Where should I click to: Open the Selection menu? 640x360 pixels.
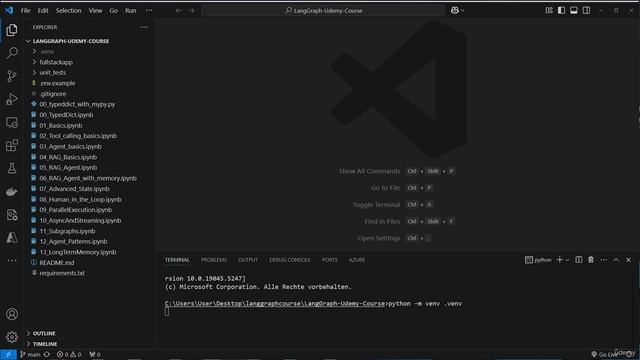(69, 11)
